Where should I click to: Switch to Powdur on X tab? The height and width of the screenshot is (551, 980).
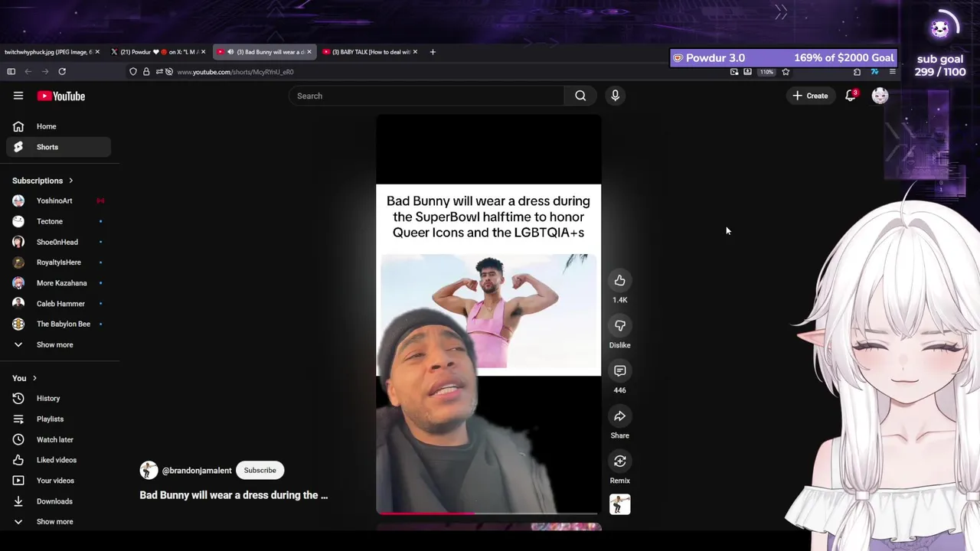coord(158,52)
